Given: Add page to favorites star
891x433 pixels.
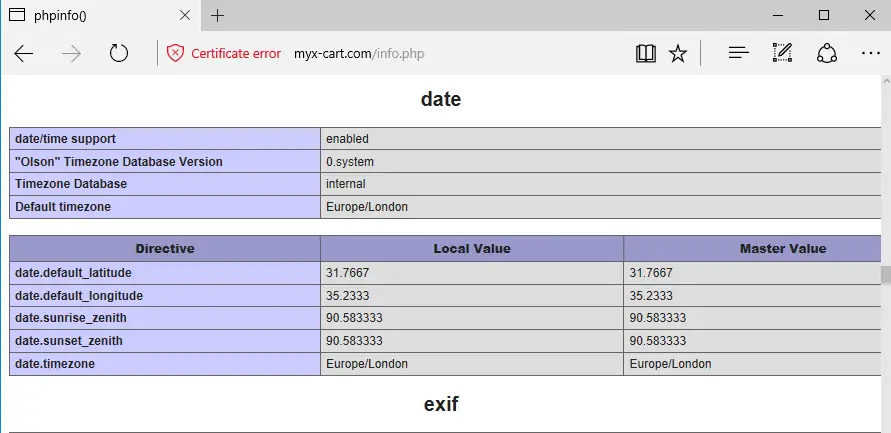Looking at the screenshot, I should tap(678, 54).
